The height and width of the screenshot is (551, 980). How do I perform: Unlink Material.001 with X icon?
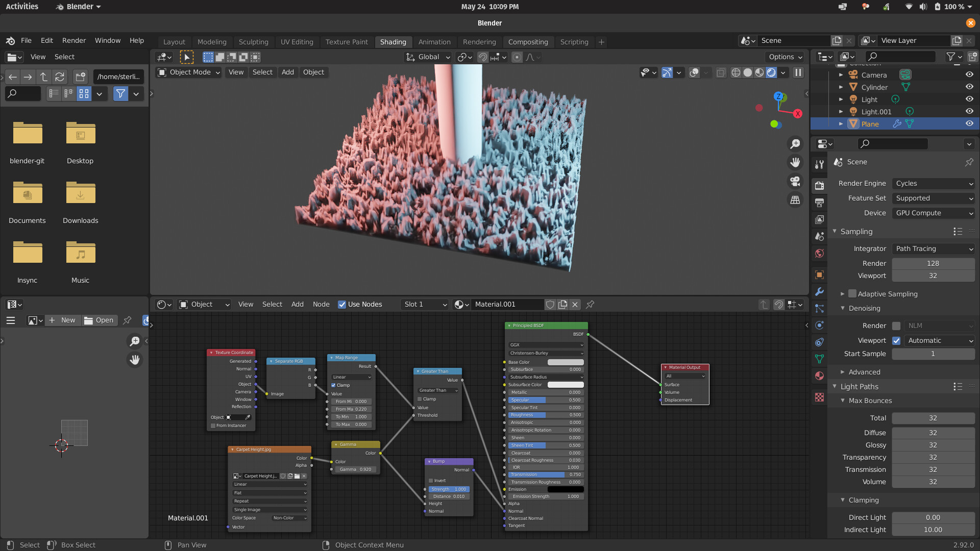(575, 305)
